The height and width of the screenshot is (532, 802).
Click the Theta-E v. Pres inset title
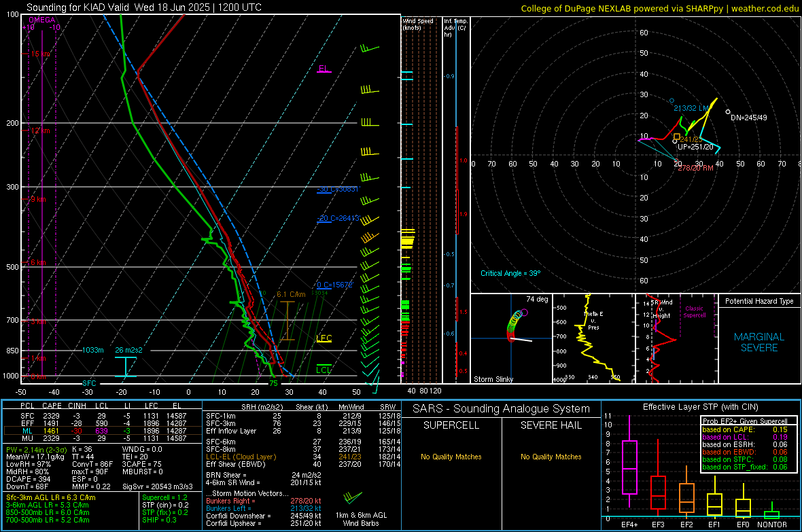pyautogui.click(x=593, y=320)
